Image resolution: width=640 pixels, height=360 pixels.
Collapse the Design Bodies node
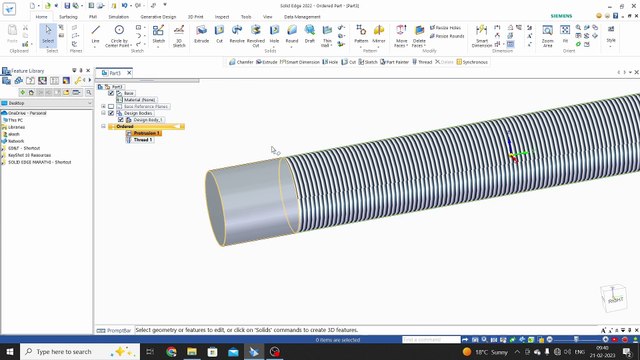[x=103, y=113]
